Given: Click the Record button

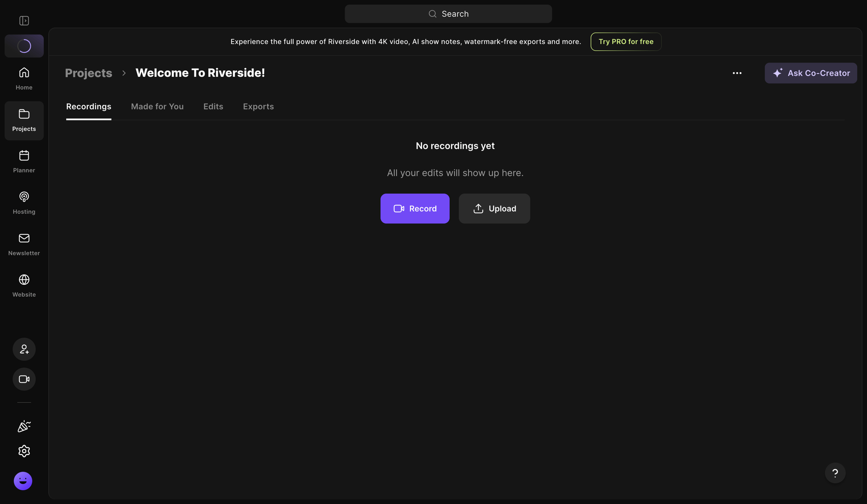Looking at the screenshot, I should pyautogui.click(x=415, y=208).
